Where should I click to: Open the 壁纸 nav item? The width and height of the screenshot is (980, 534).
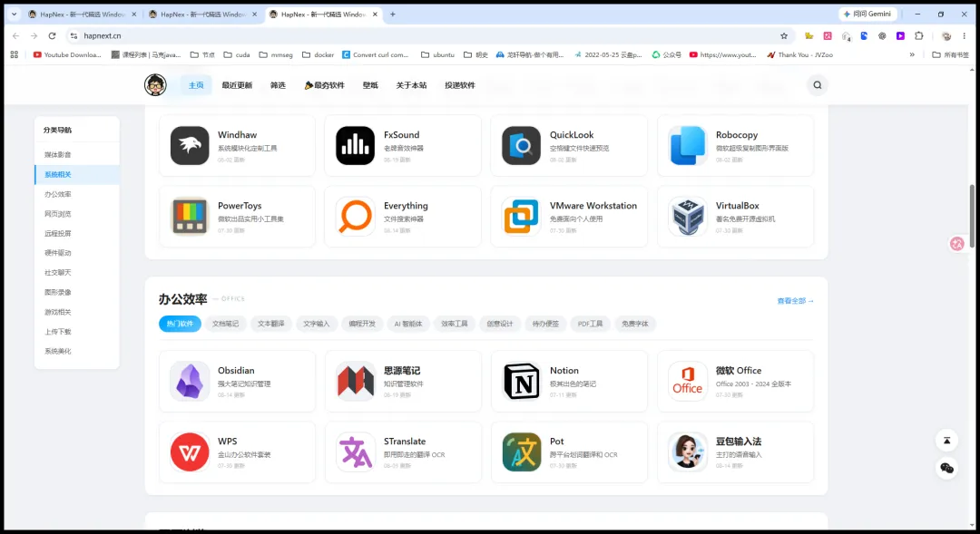pos(370,85)
